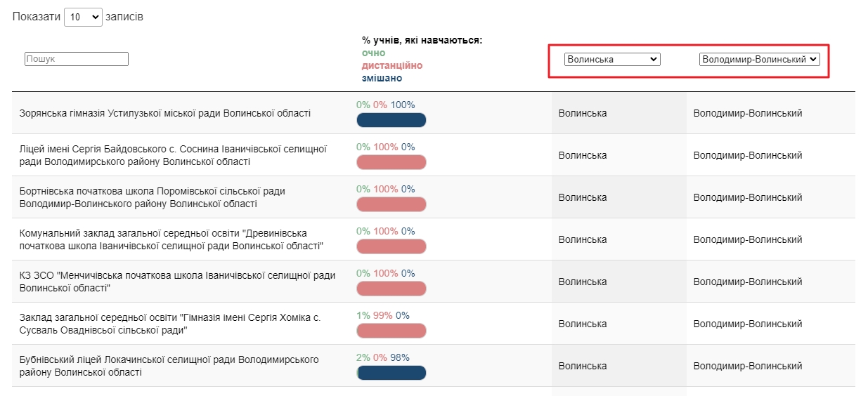The width and height of the screenshot is (868, 396).
Task: Select Ліцей імені Сергія Байдовського row
Action: [x=173, y=155]
